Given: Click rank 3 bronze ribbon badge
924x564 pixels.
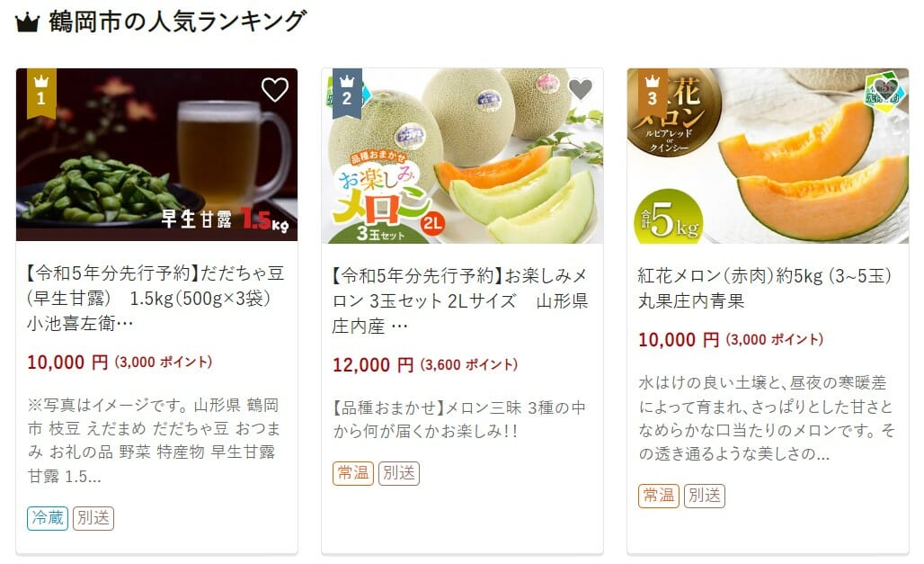Looking at the screenshot, I should pos(653,94).
